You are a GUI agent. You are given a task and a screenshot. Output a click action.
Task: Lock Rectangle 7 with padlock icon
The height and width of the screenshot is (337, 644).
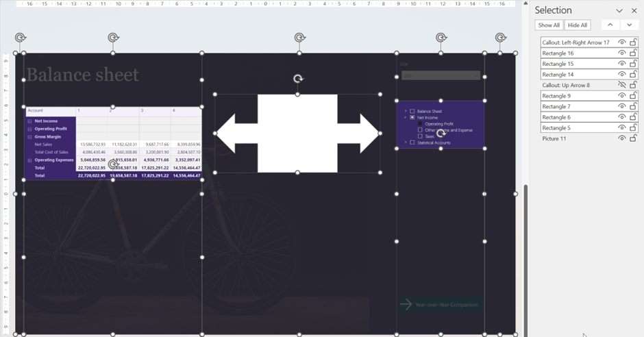point(633,106)
